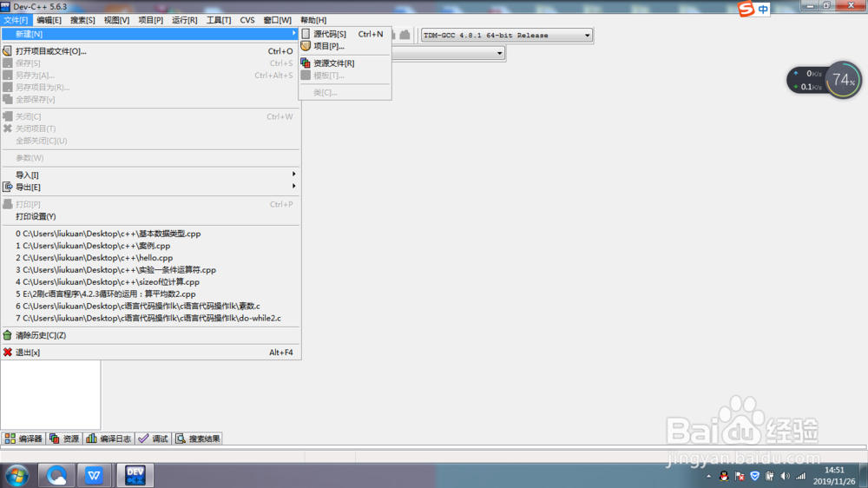
Task: Click the red X icon beside 退出
Action: click(x=7, y=353)
